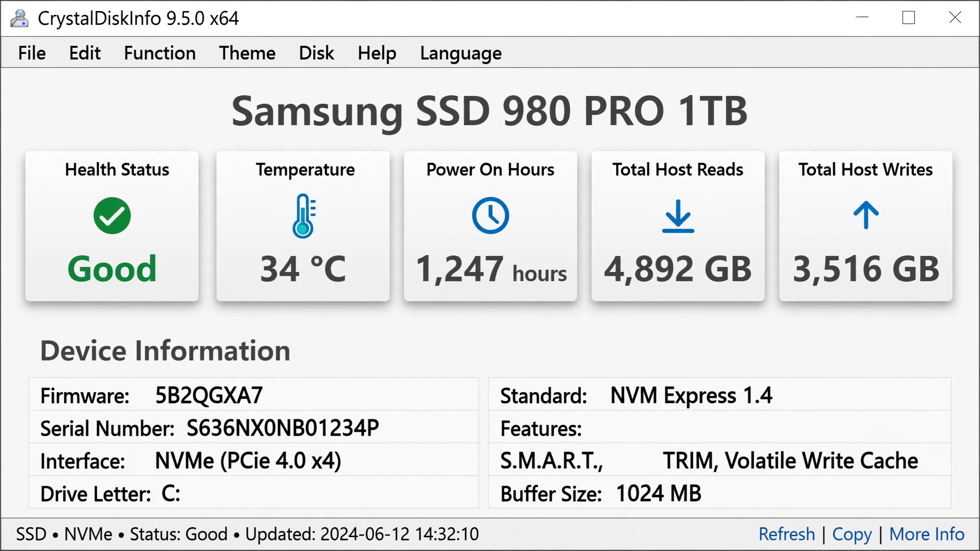
Task: Select the serial number S636NX0NB01234P field
Action: (x=283, y=428)
